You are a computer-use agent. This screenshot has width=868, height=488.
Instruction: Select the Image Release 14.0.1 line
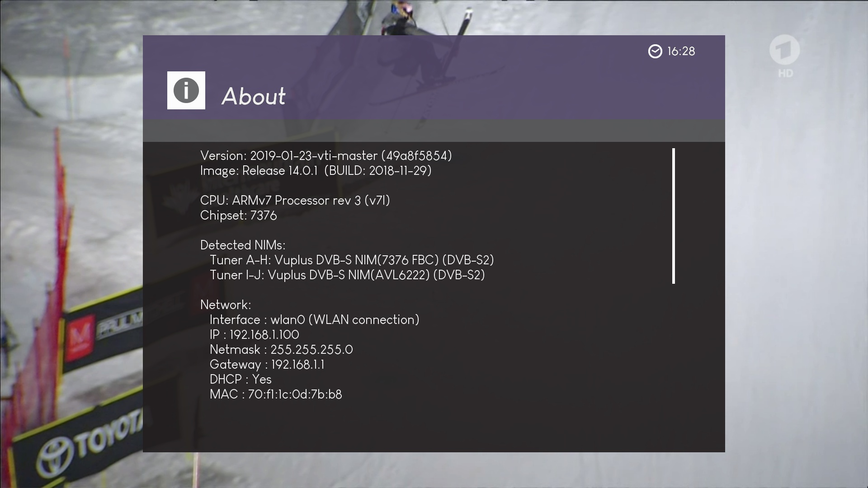[316, 171]
